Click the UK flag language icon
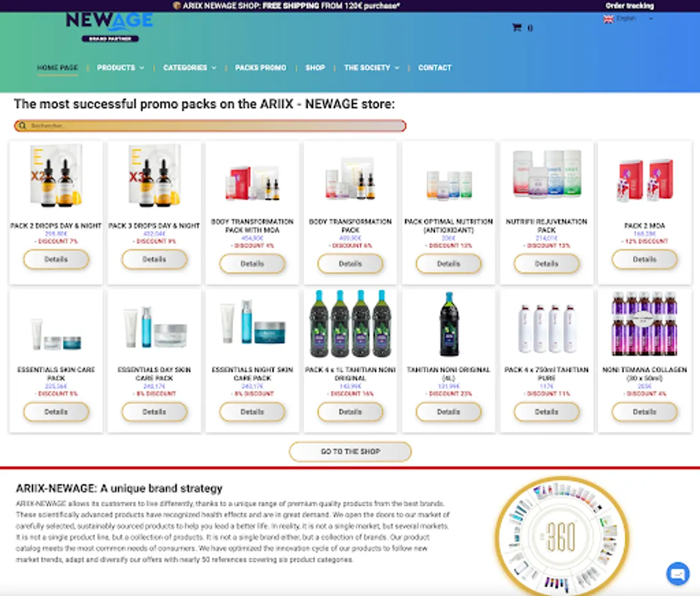This screenshot has height=596, width=700. point(609,19)
